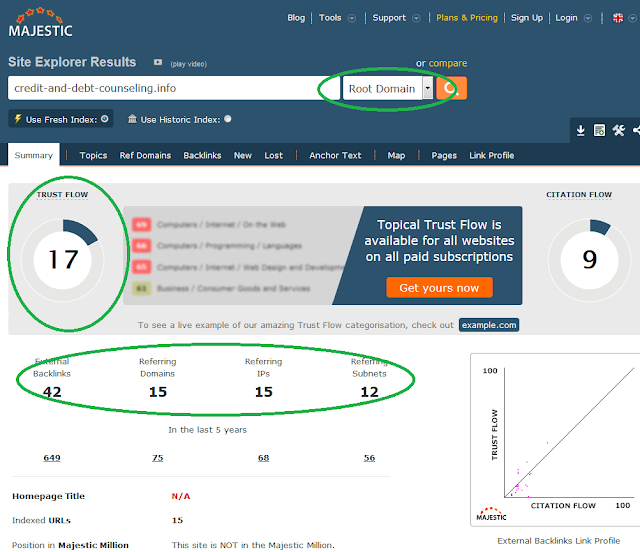
Task: Switch to the Map tab
Action: tap(396, 155)
